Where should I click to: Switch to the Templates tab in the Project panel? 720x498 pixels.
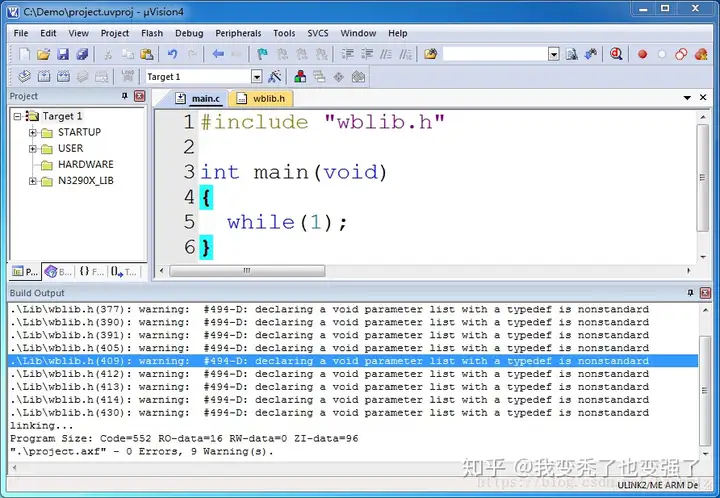[x=123, y=272]
